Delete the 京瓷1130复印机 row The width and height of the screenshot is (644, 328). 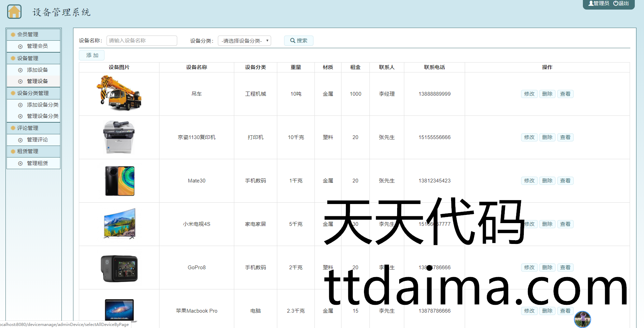point(547,137)
